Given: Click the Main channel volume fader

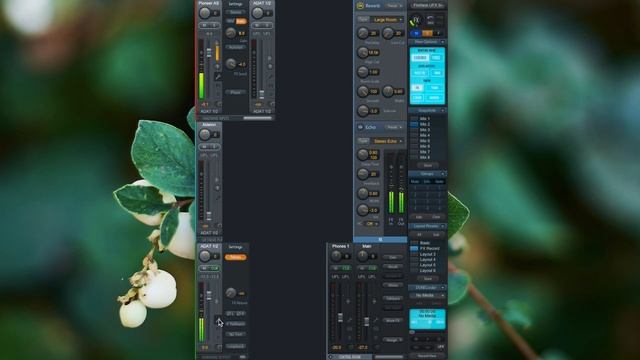Looking at the screenshot, I should [367, 322].
